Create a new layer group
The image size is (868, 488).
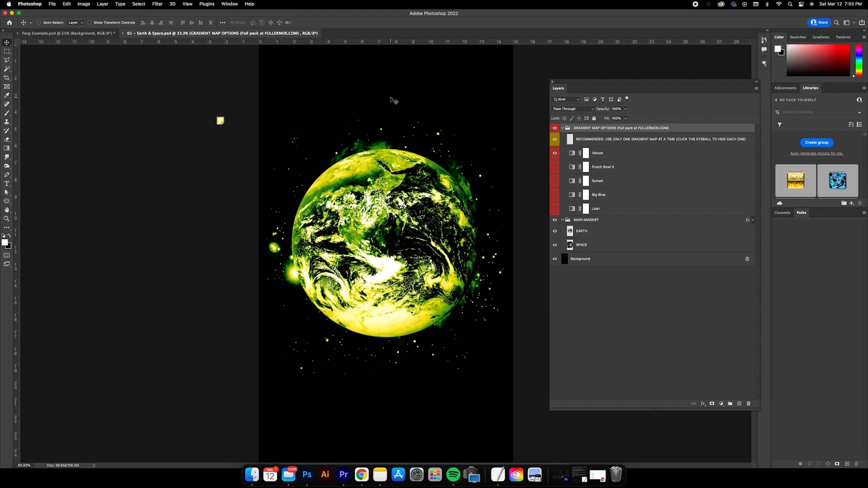coord(731,404)
